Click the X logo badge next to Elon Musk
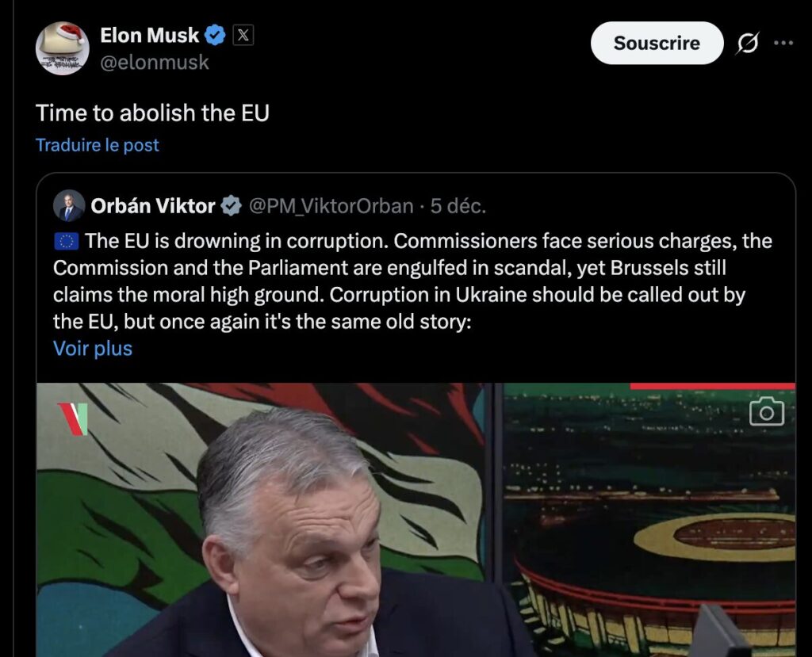The image size is (812, 657). pyautogui.click(x=243, y=35)
